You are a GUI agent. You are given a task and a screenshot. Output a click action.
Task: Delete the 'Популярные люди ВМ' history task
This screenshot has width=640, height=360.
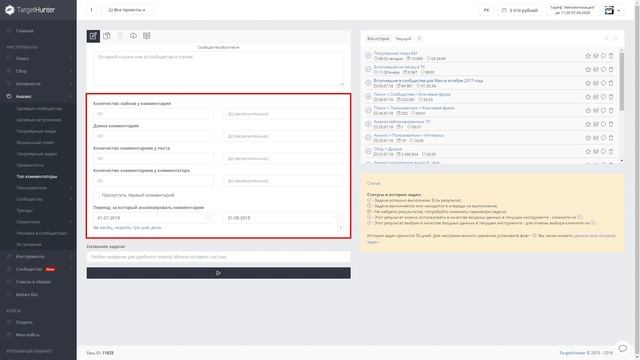pyautogui.click(x=611, y=56)
